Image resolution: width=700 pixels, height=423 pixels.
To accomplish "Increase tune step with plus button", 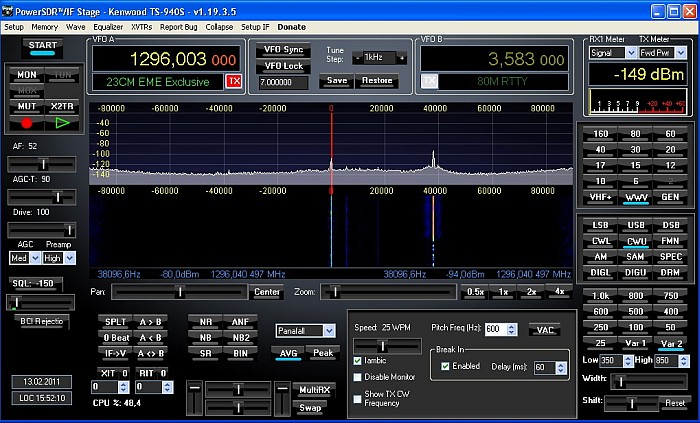I will 402,58.
